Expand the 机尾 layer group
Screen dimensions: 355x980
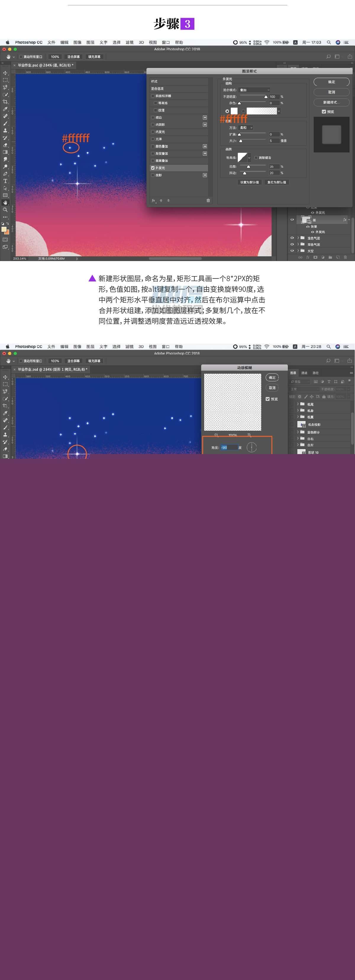298,404
